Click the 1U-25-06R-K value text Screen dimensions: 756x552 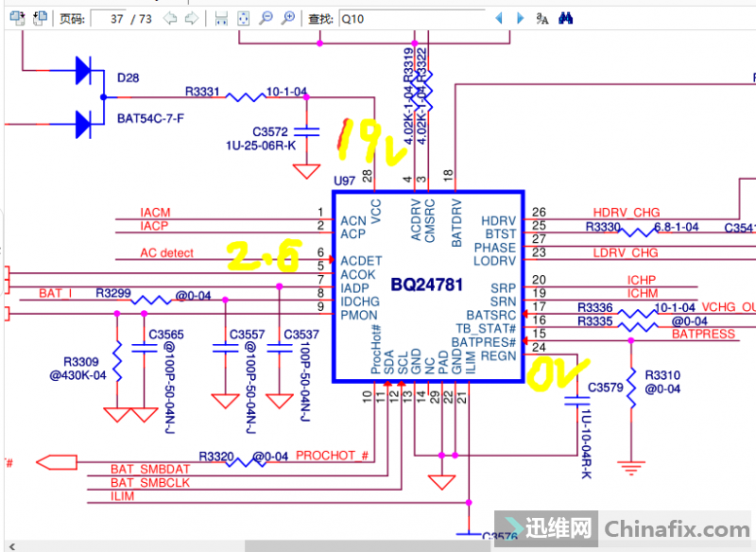(261, 146)
